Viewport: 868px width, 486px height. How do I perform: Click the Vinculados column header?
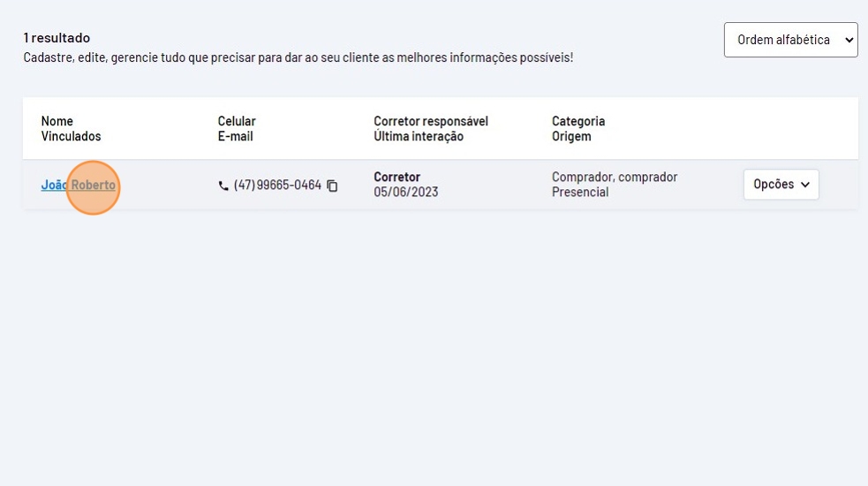71,136
